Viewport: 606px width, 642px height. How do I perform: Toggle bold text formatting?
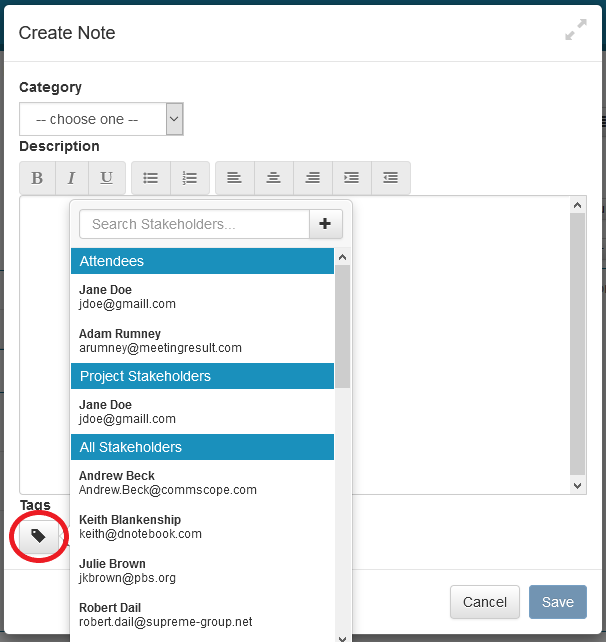pyautogui.click(x=38, y=178)
